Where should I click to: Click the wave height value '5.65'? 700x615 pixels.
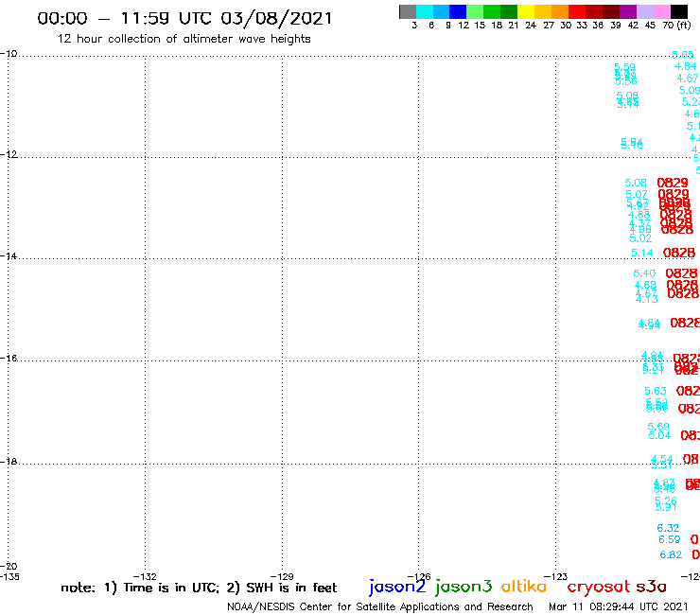coord(683,55)
